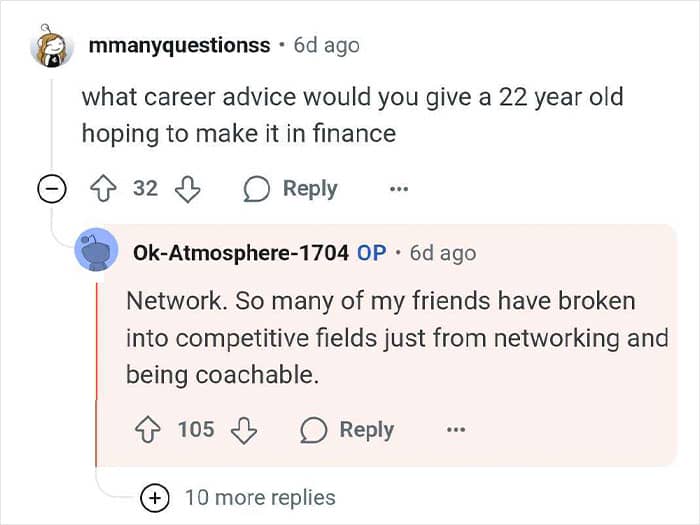Collapse the mmanyquestionss comment thread
Viewport: 700px width, 525px height.
(x=51, y=189)
